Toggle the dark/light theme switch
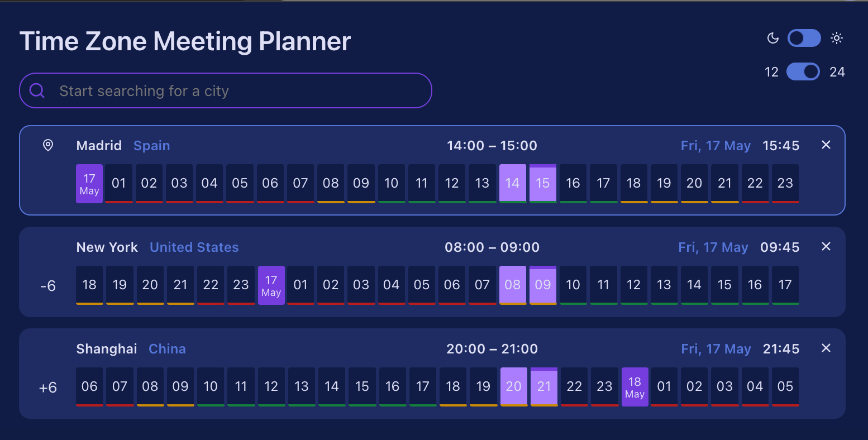The height and width of the screenshot is (440, 868). point(804,38)
